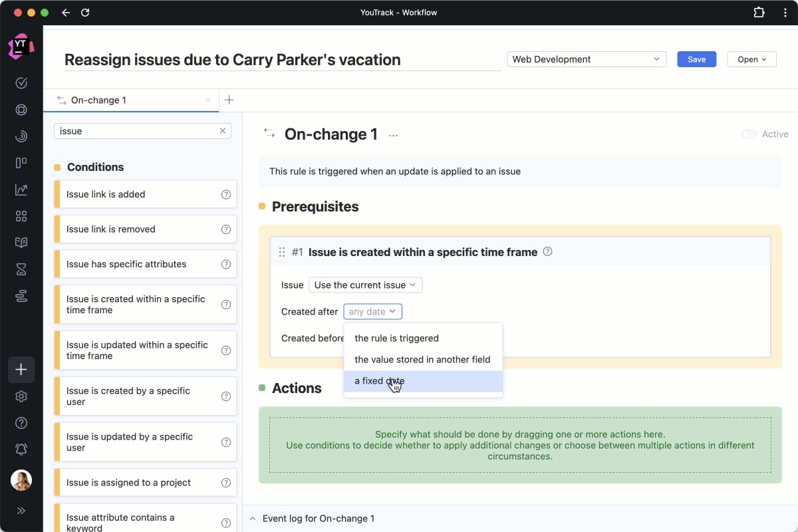Click the YouTrack logo icon in sidebar
Viewport: 798px width, 532px height.
click(21, 47)
